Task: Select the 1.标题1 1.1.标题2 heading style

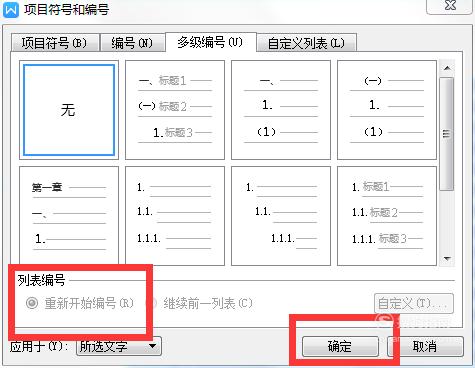Action: 387,216
